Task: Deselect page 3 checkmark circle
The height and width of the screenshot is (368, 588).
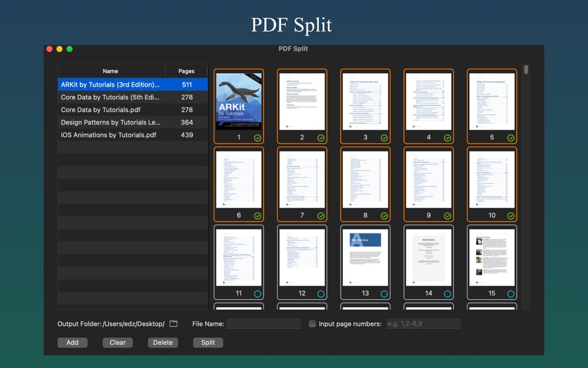Action: coord(384,138)
